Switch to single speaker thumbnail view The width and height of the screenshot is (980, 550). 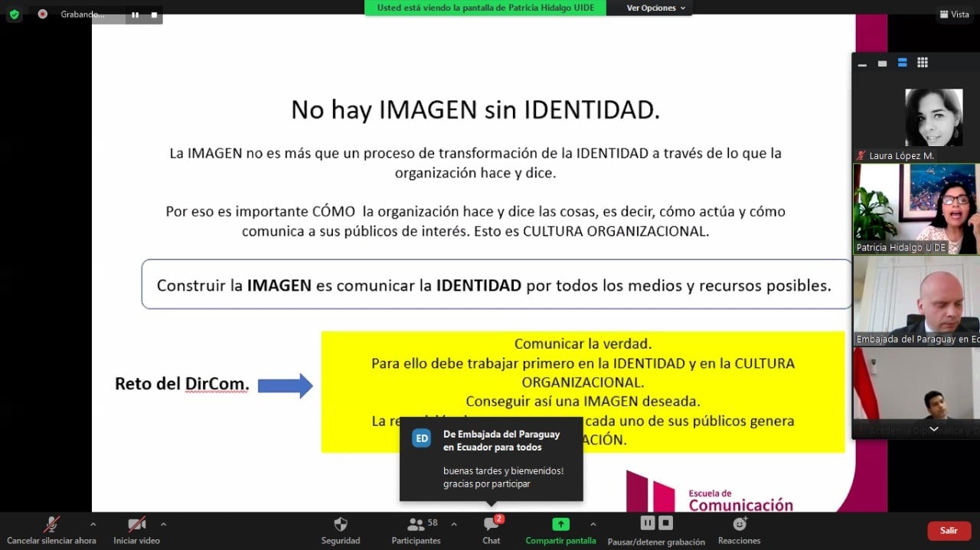tap(882, 63)
